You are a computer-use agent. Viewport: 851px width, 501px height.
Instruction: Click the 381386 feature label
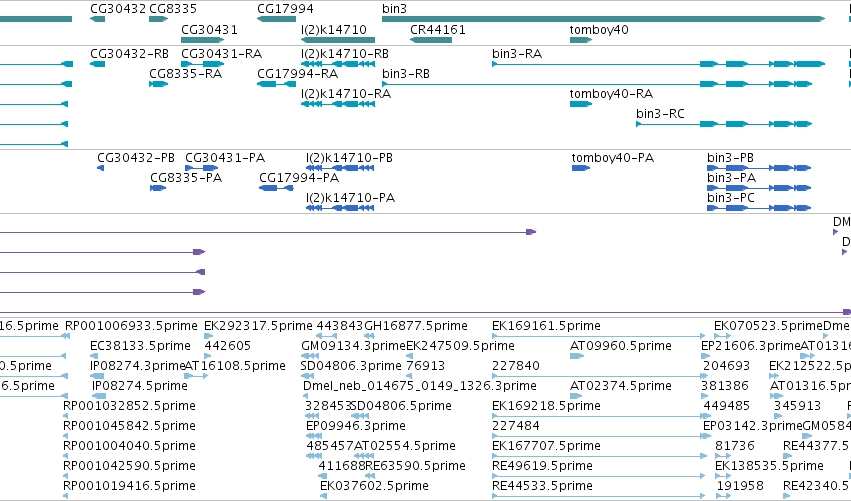726,386
